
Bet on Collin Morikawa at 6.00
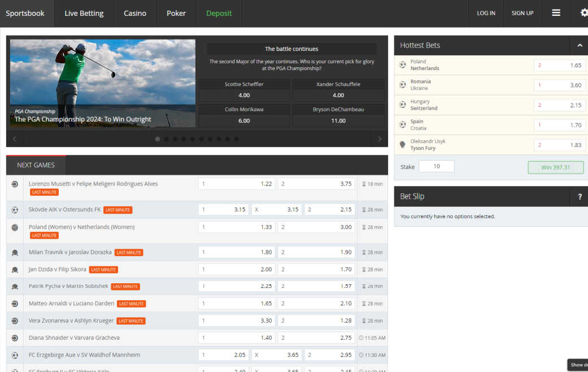tap(244, 115)
